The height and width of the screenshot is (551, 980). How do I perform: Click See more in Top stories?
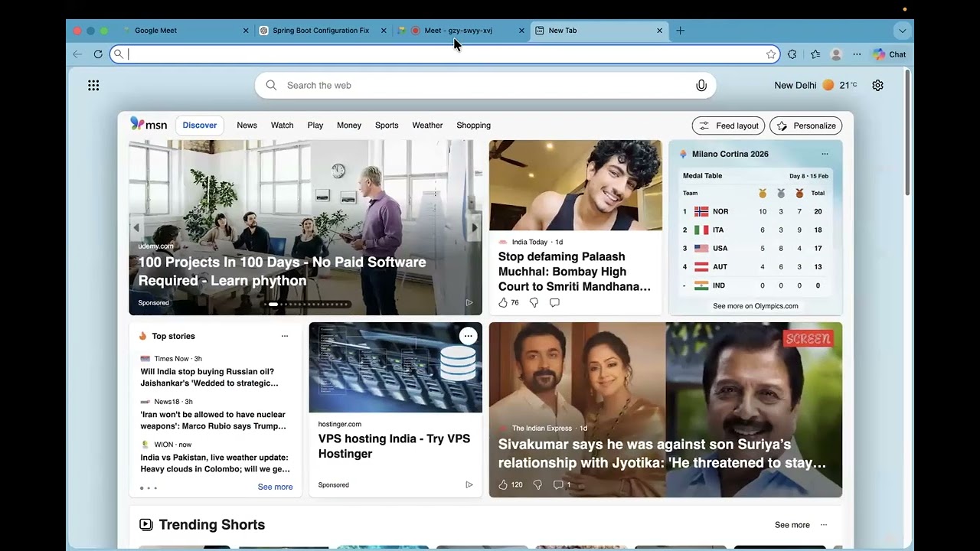[x=275, y=487]
